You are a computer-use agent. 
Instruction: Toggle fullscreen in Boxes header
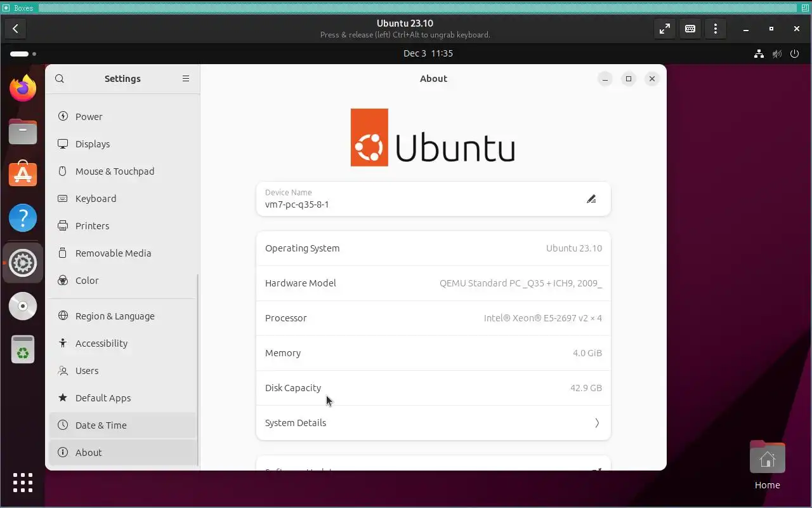665,29
